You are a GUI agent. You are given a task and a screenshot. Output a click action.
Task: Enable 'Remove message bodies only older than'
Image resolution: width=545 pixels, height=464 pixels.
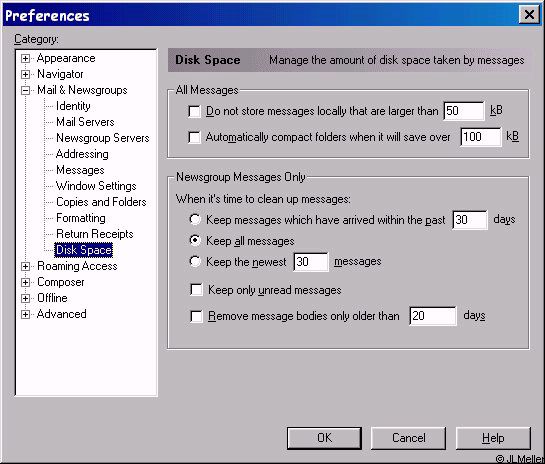point(196,316)
